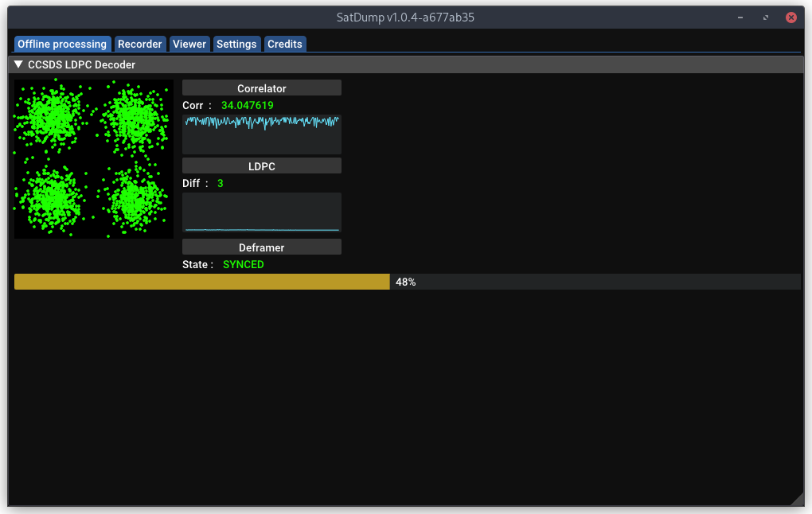
Task: Switch to the Offline processing tab
Action: 62,44
